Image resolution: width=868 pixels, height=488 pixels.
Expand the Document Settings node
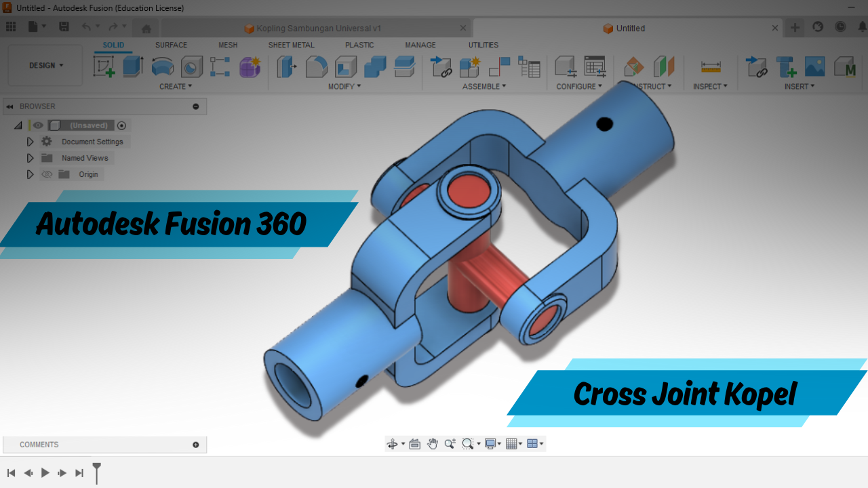30,142
